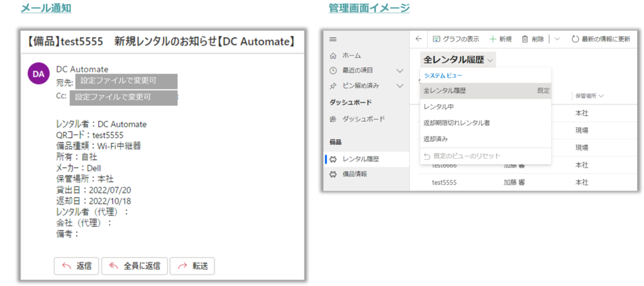
Task: Open グラフの表示 chart view
Action: (x=455, y=39)
